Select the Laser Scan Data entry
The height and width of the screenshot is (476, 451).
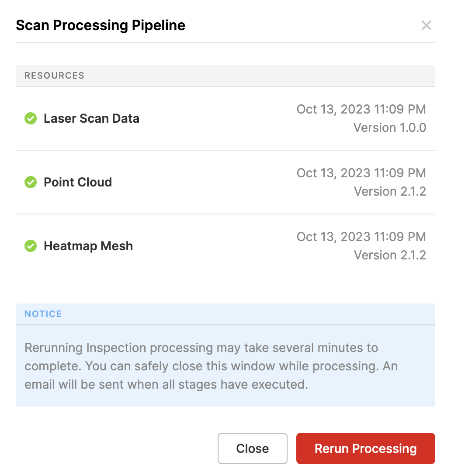(91, 118)
